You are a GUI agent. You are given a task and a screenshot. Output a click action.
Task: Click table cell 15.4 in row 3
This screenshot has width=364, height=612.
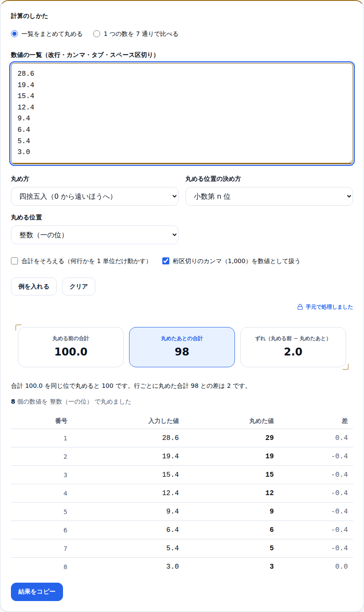tap(170, 475)
